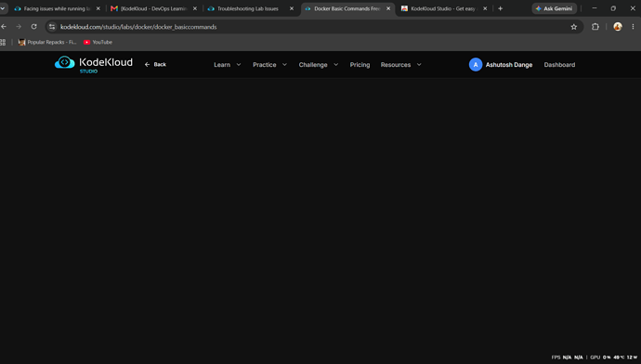Open the Practice dropdown menu

[269, 65]
